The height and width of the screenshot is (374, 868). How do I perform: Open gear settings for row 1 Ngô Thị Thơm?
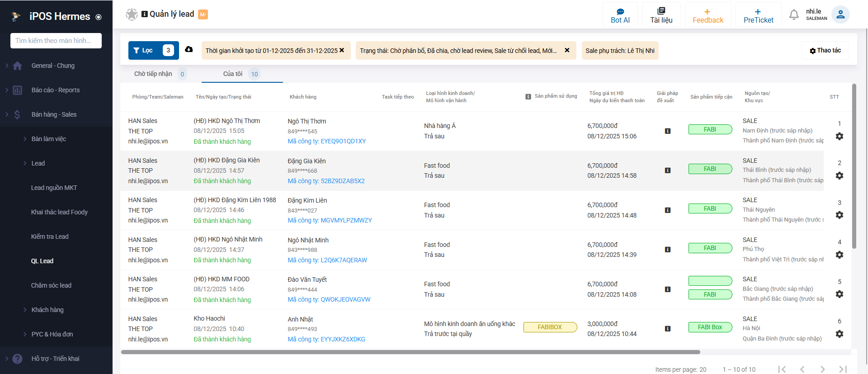(840, 136)
